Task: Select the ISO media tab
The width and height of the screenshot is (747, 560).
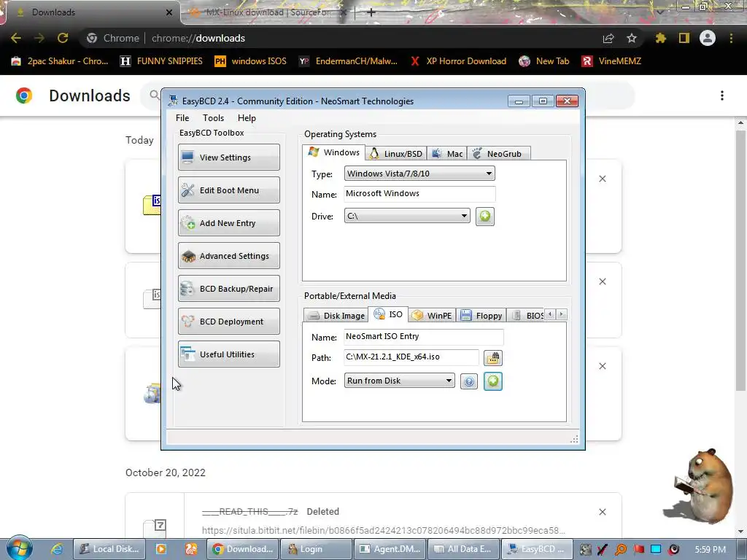Action: click(388, 314)
